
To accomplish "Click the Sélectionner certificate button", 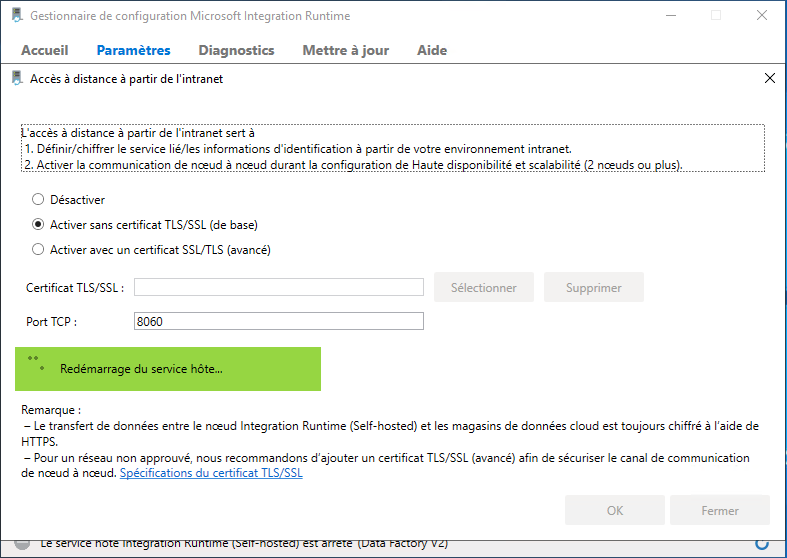I will click(x=483, y=288).
